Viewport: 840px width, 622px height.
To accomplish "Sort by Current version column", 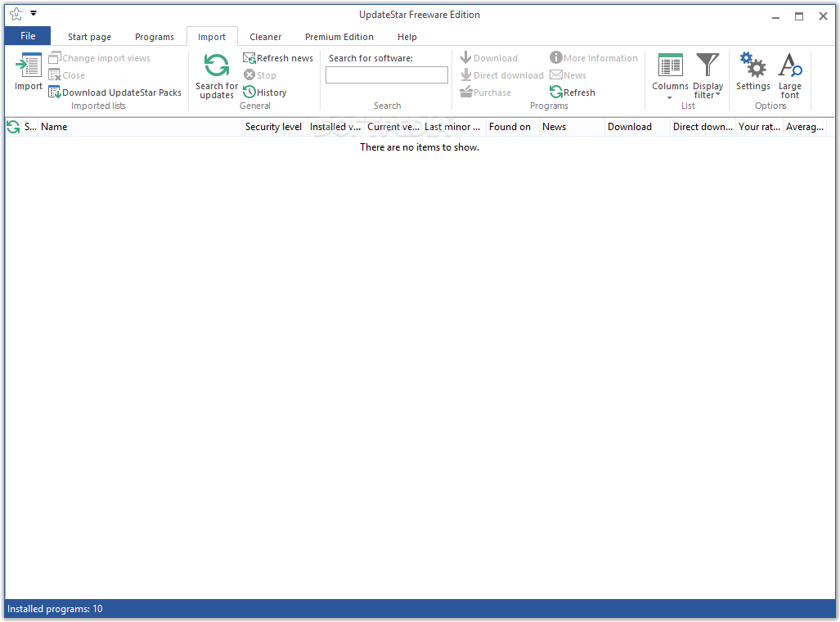I will click(393, 127).
